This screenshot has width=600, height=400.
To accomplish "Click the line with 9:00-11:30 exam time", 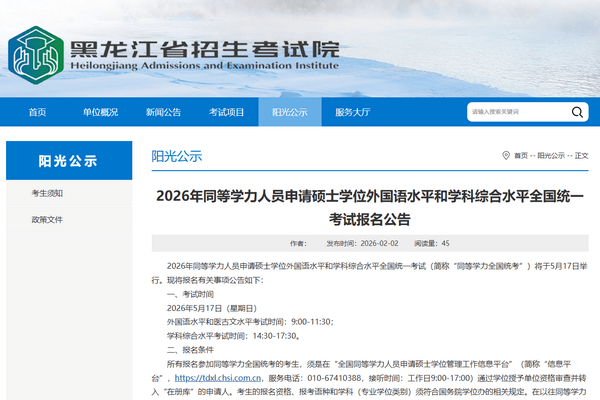I will (x=250, y=322).
